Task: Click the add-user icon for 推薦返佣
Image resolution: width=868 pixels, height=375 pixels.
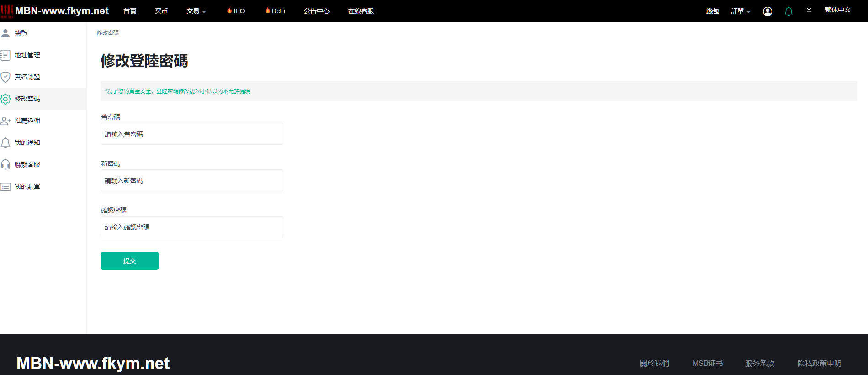Action: click(5, 121)
